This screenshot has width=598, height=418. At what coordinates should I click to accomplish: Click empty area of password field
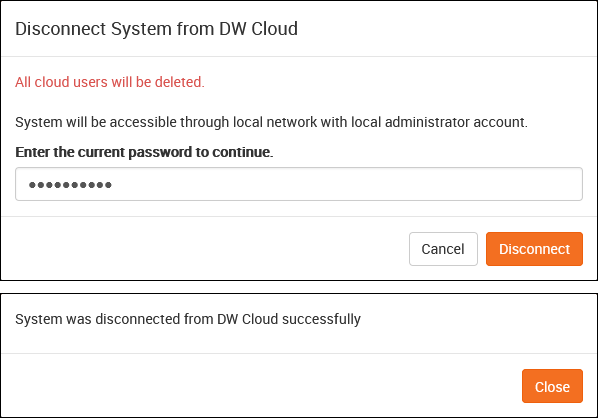(343, 184)
